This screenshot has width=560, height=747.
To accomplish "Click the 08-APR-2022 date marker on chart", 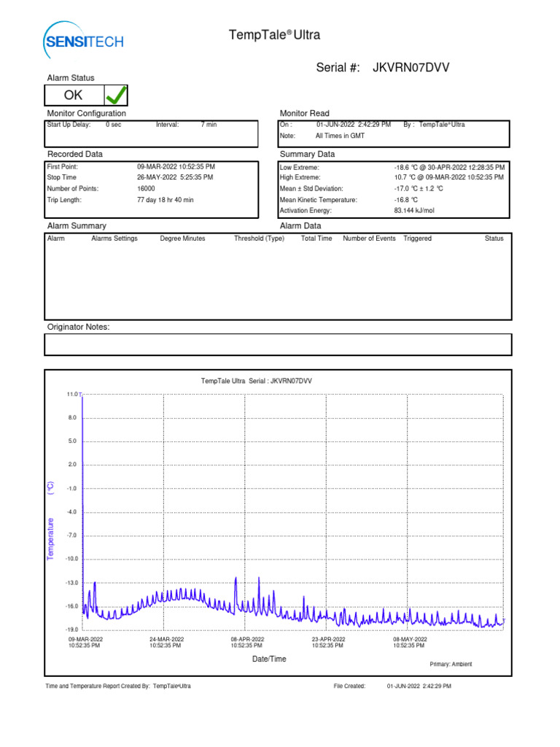I will point(246,642).
